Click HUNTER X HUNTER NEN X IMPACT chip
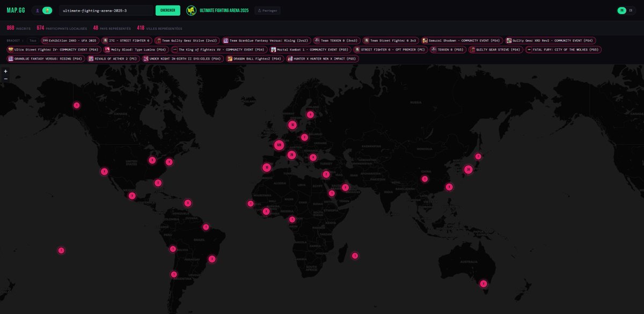Screen dimensions: 644x314 pos(323,59)
